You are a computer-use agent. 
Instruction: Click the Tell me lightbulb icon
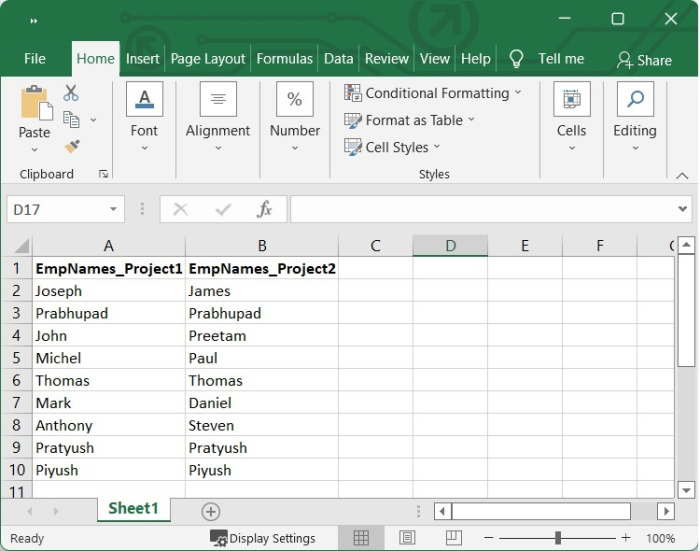pos(516,58)
